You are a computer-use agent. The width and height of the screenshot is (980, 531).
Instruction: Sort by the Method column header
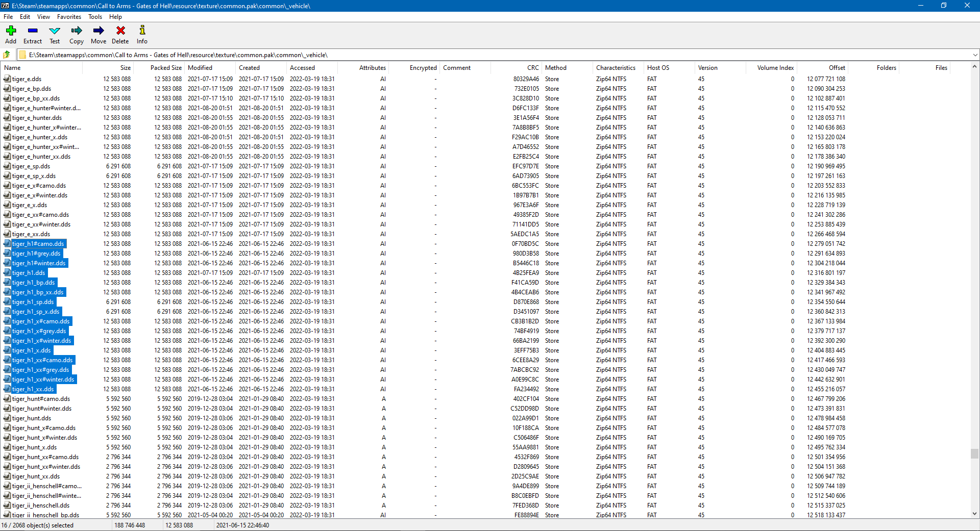point(568,68)
